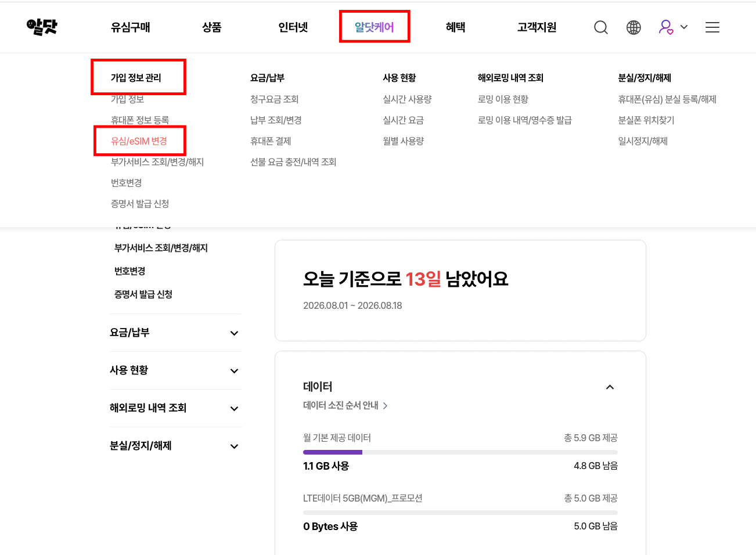
Task: Open 휴대폰 정보 등록
Action: 140,120
